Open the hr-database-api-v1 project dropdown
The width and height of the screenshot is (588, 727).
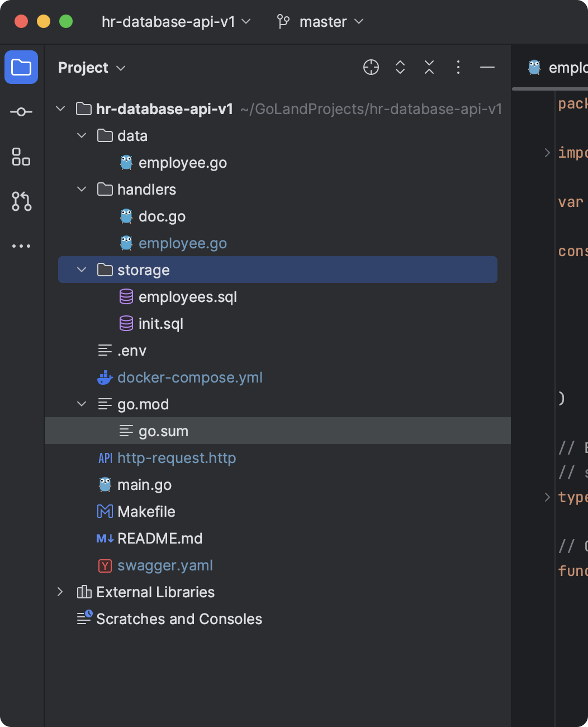coord(176,22)
